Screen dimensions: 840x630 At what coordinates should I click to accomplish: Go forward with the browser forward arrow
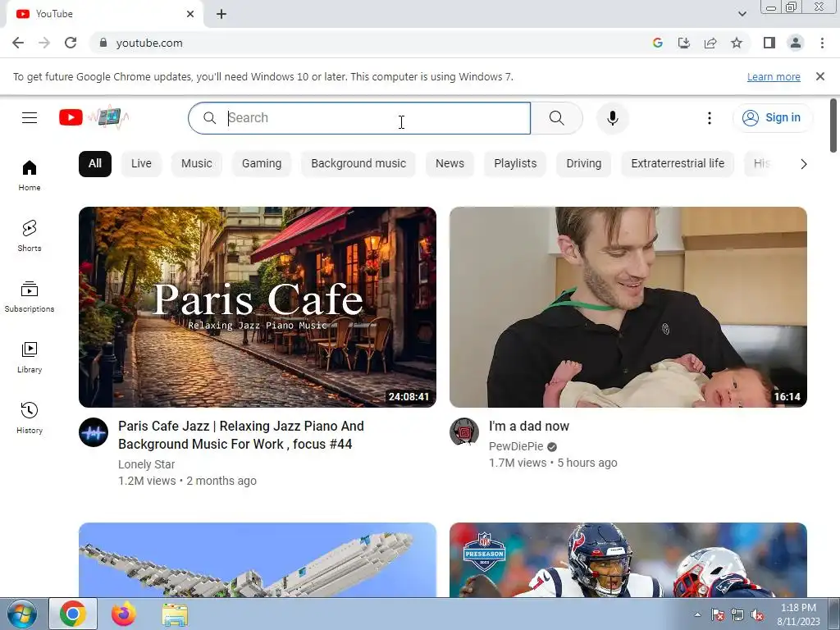44,43
